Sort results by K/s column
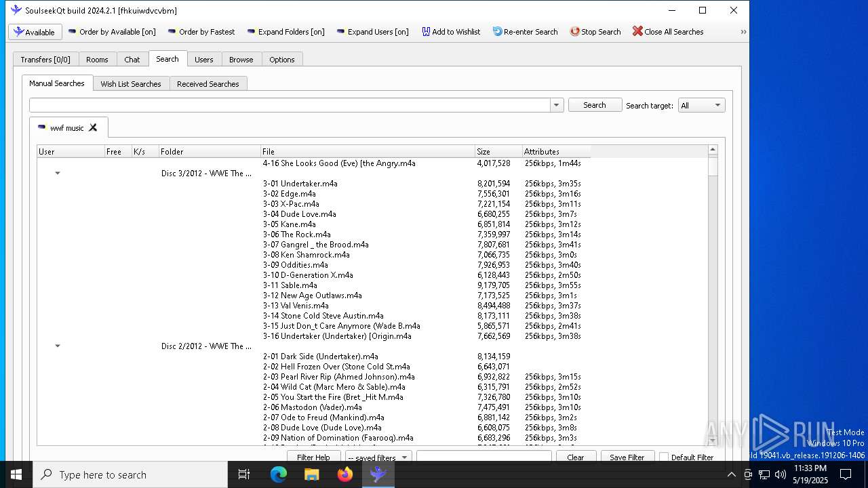This screenshot has width=868, height=488. click(x=145, y=151)
